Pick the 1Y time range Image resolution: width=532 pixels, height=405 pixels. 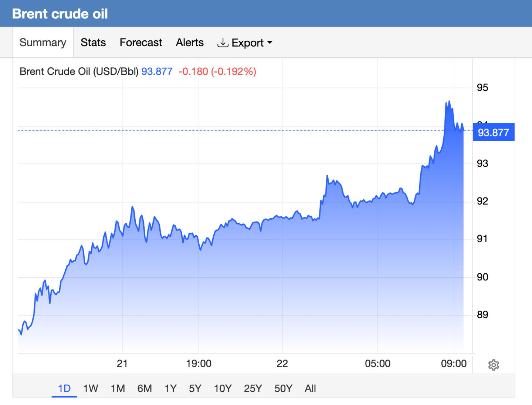170,388
